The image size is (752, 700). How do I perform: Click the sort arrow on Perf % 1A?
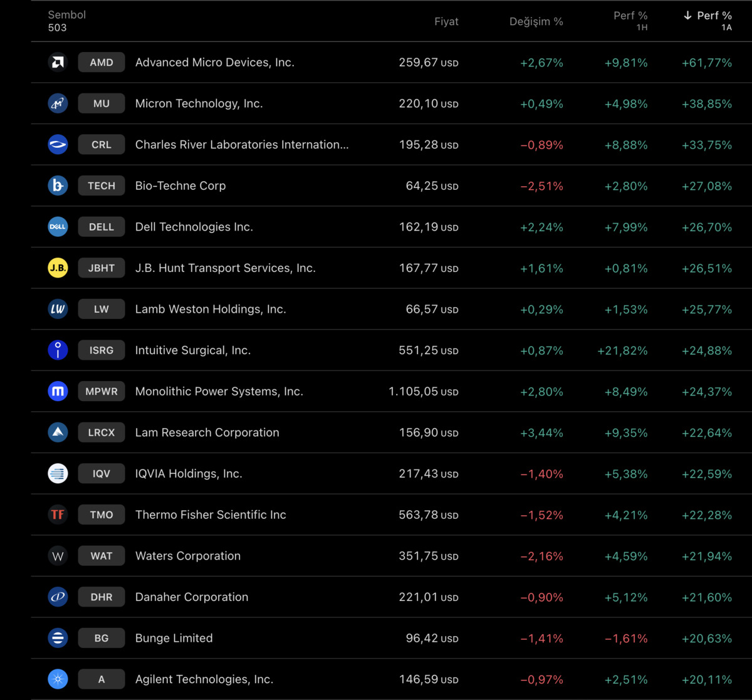(687, 15)
